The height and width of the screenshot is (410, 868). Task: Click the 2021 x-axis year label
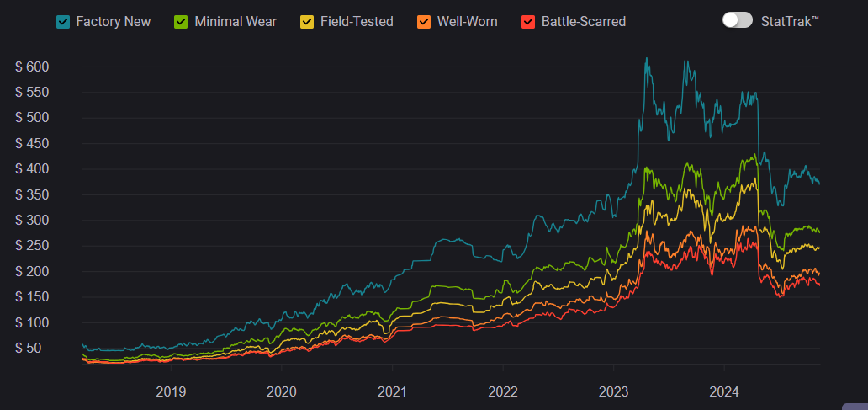tap(392, 391)
